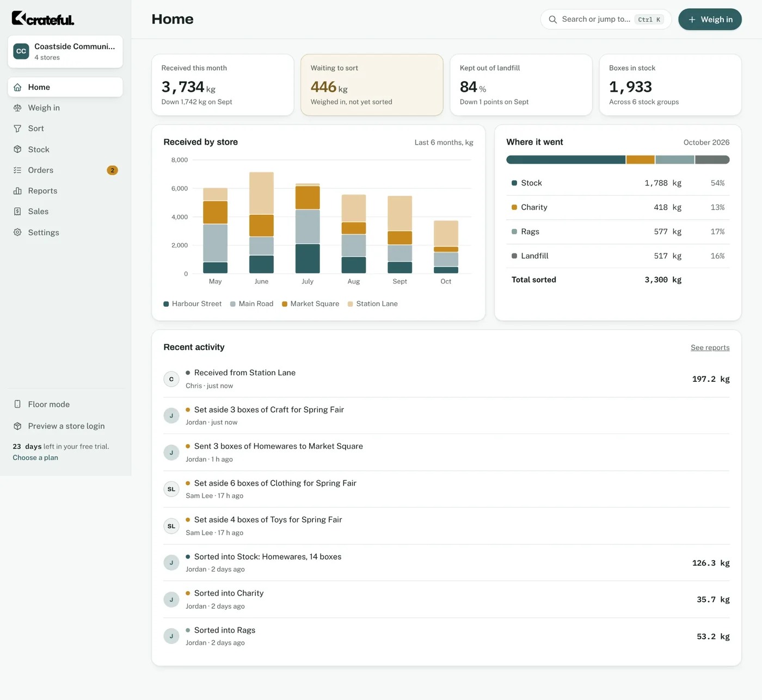
Task: Open the Settings page
Action: [65, 232]
